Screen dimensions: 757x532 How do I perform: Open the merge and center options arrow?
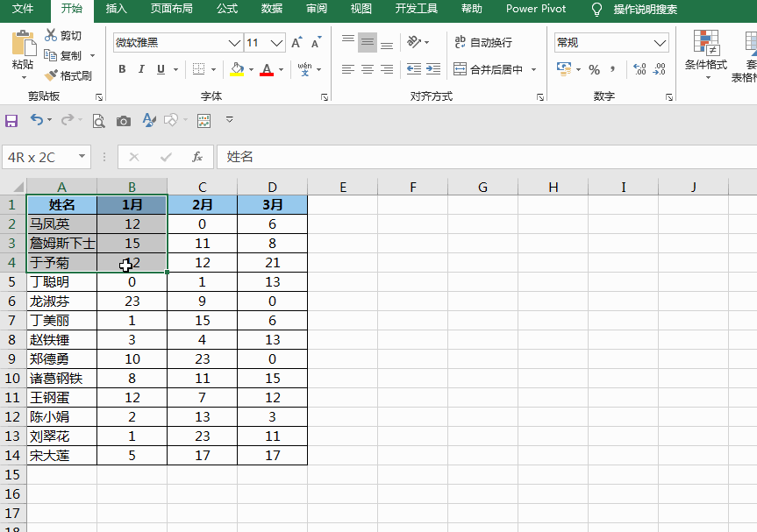[533, 69]
